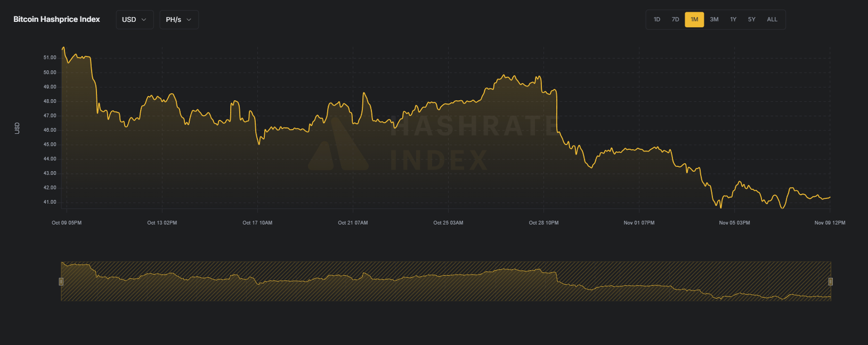Screen dimensions: 868x345
Task: Click the Oct 21 07AM axis label
Action: coord(353,223)
